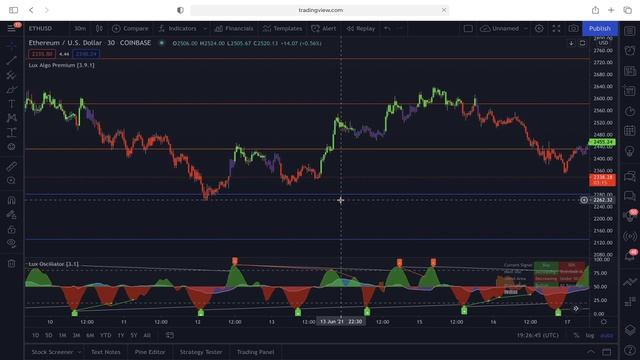
Task: Remove drawings with the trash icon
Action: [11, 264]
